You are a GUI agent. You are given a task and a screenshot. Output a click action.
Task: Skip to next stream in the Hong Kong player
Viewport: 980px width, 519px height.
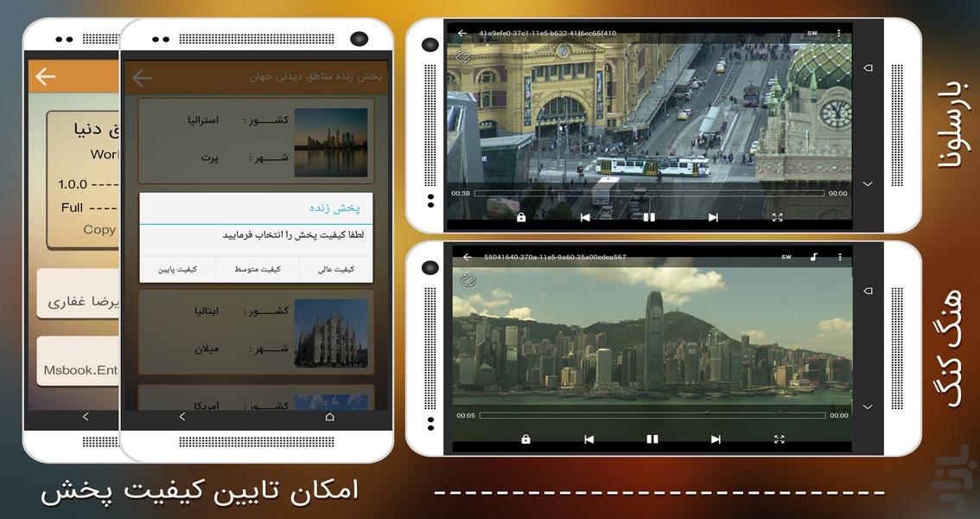[x=716, y=439]
